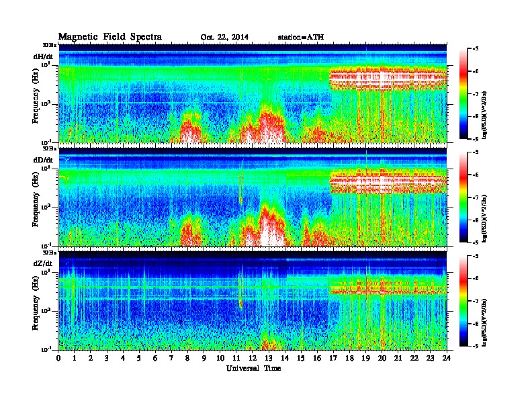
Task: Click the -5 label on dH/dt color scale
Action: pyautogui.click(x=476, y=49)
